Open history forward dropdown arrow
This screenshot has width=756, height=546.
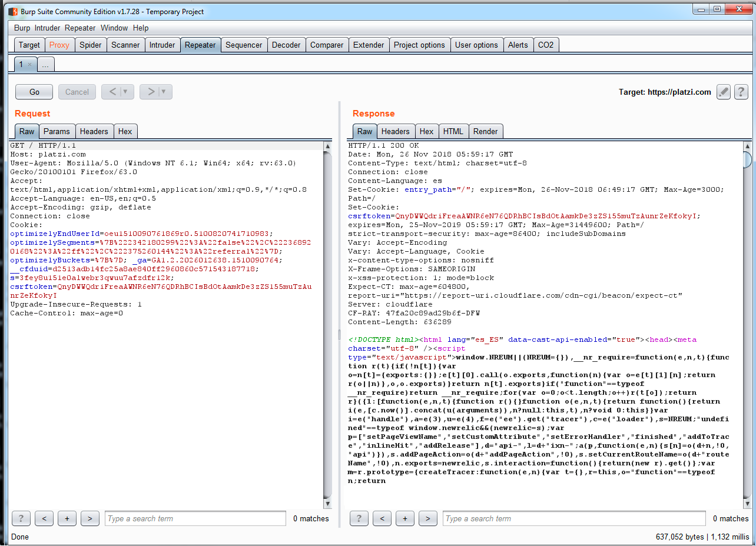[163, 92]
